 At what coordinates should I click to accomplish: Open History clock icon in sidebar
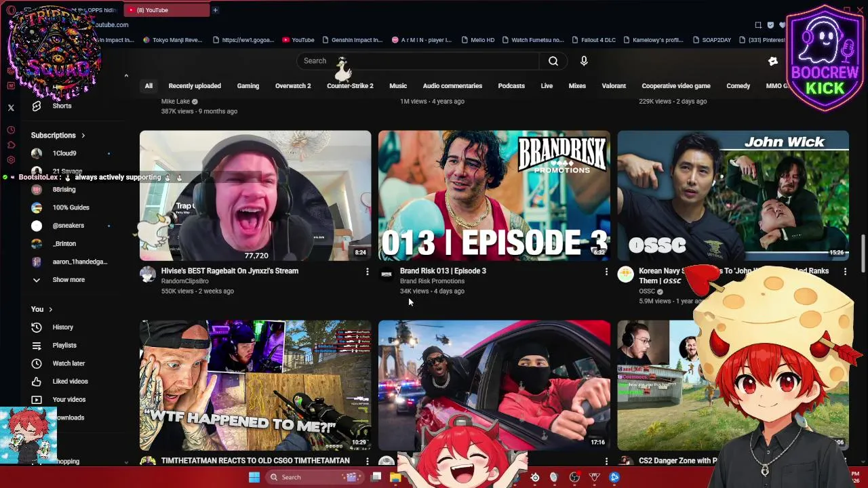pos(37,327)
